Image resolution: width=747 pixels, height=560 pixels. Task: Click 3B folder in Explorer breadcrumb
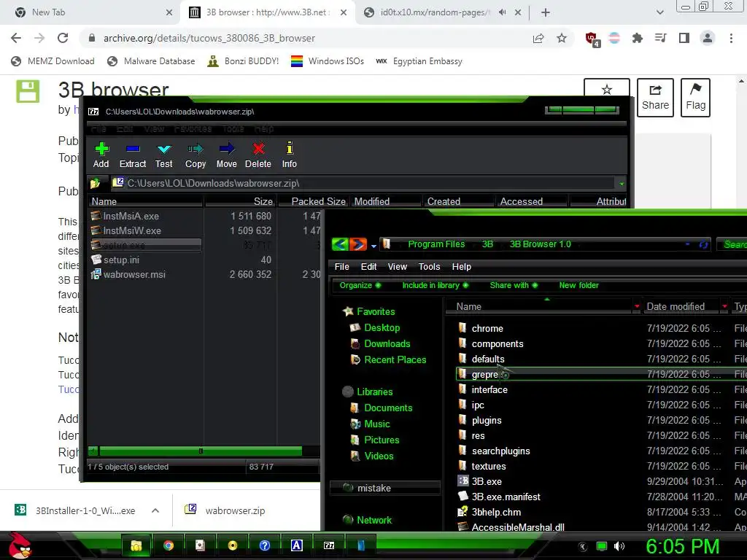click(x=487, y=244)
